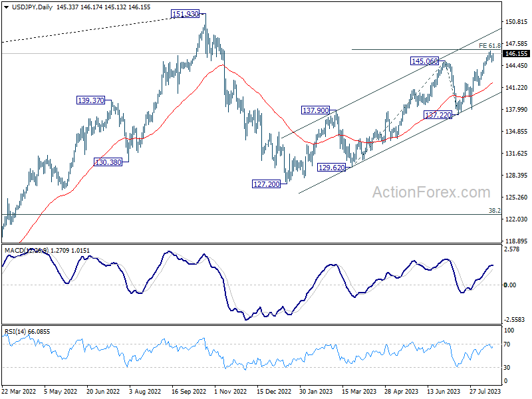The width and height of the screenshot is (532, 399).
Task: Click the 5 May 2022 date label
Action: point(61,391)
